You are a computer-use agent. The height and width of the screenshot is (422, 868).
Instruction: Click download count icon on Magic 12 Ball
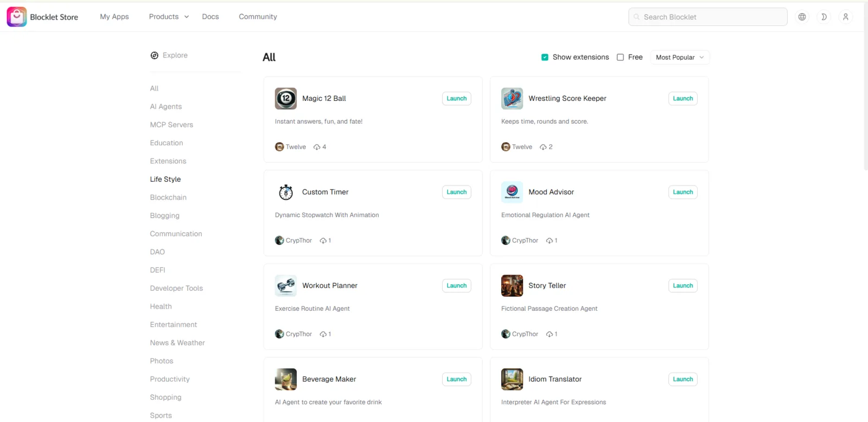click(x=317, y=147)
